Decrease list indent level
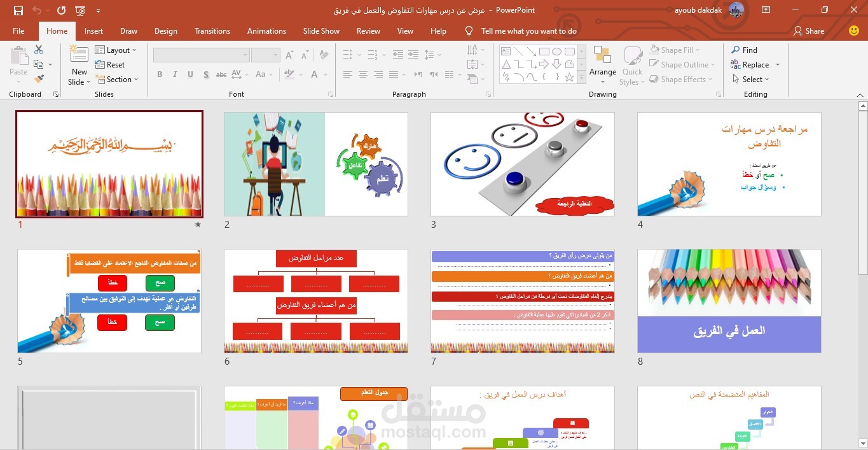The height and width of the screenshot is (450, 868). click(397, 55)
